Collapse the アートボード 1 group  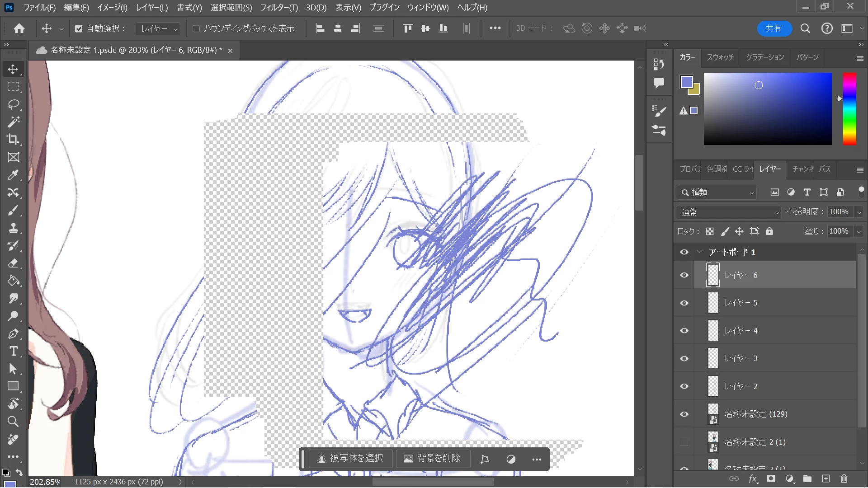pyautogui.click(x=699, y=252)
